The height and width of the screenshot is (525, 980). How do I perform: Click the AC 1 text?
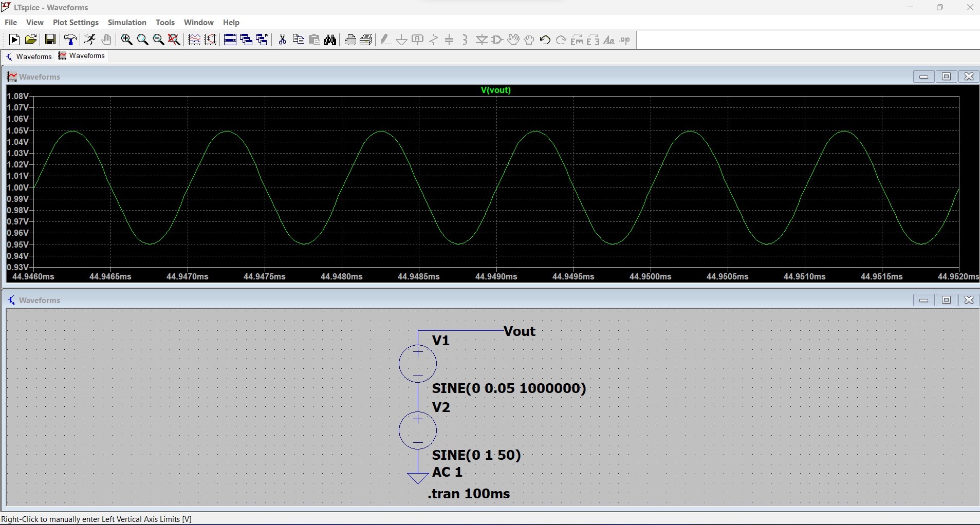pos(447,472)
